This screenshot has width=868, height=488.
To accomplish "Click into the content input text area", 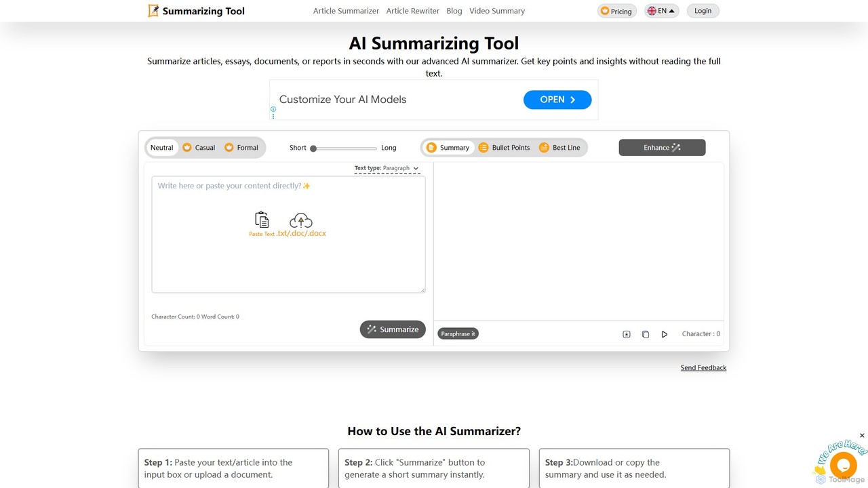I will (288, 235).
